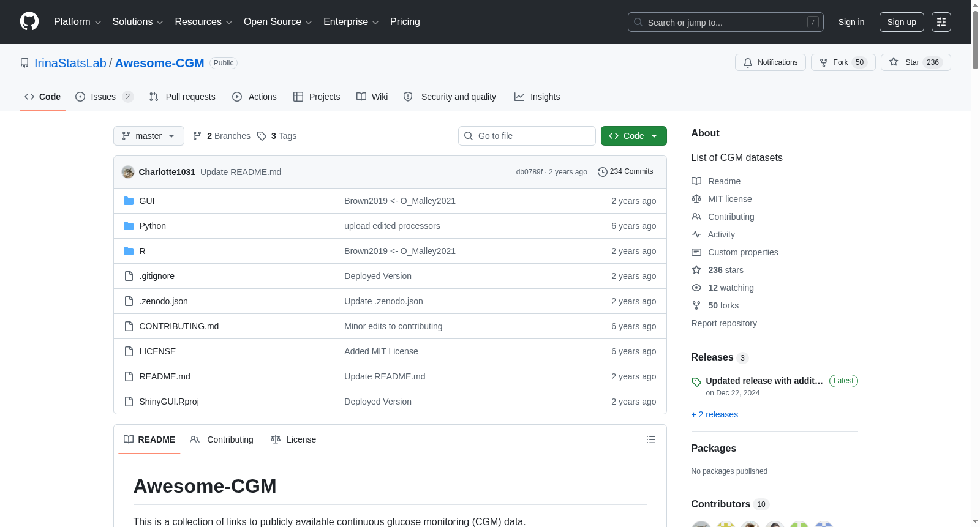Click the LICENSE file icon
This screenshot has height=527, width=980.
click(x=129, y=351)
